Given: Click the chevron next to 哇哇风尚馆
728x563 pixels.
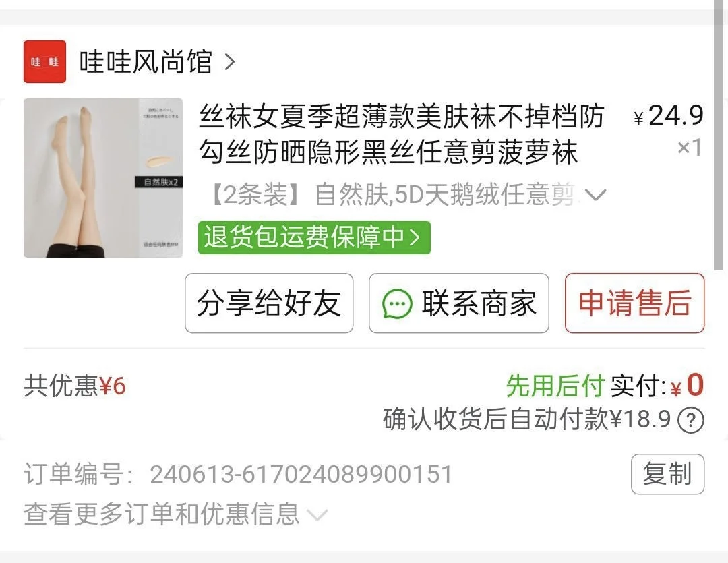Looking at the screenshot, I should pyautogui.click(x=229, y=61).
